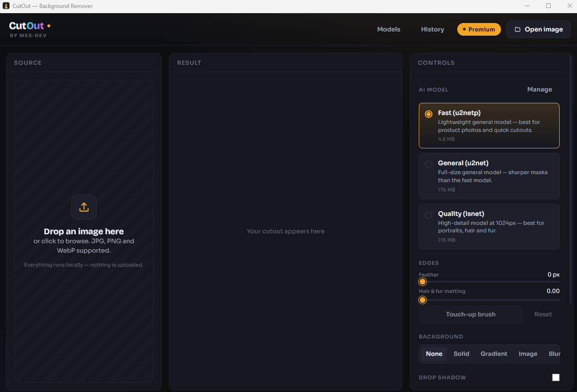Choose Image background option

(x=528, y=354)
